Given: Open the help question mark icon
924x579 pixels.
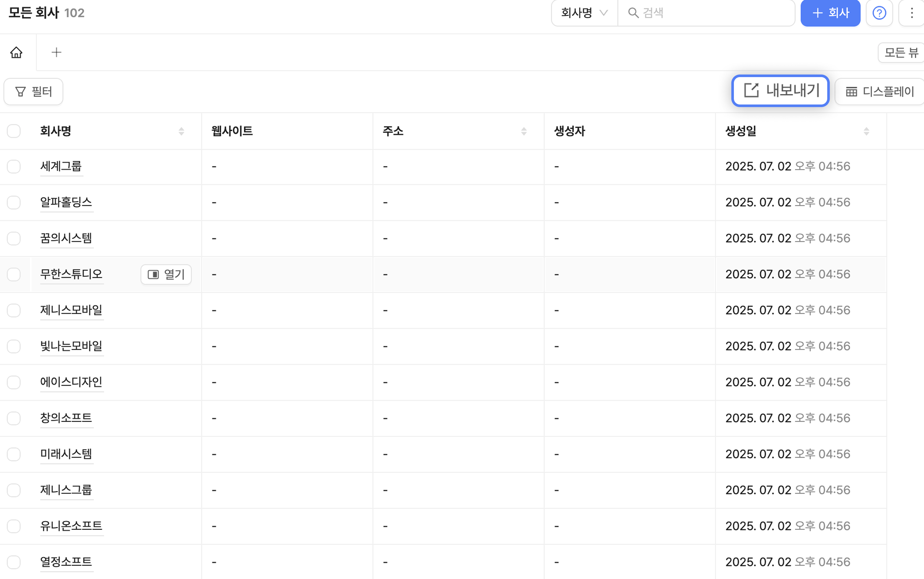Looking at the screenshot, I should [x=879, y=13].
